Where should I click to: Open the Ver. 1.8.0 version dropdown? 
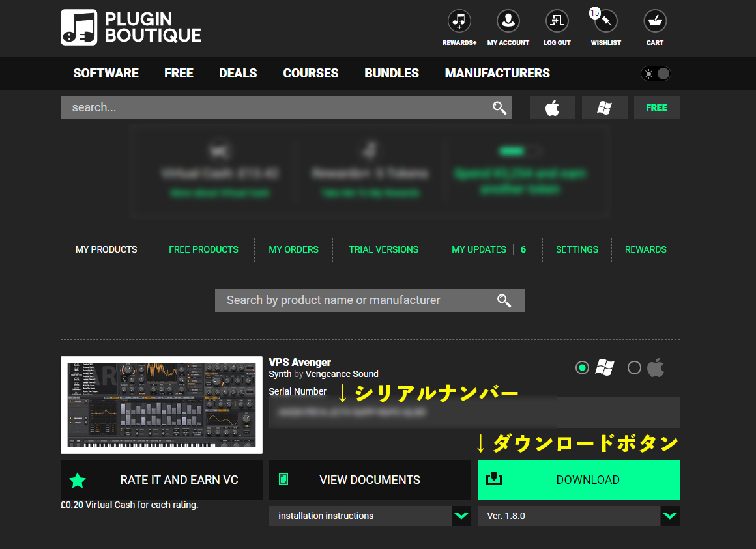579,516
